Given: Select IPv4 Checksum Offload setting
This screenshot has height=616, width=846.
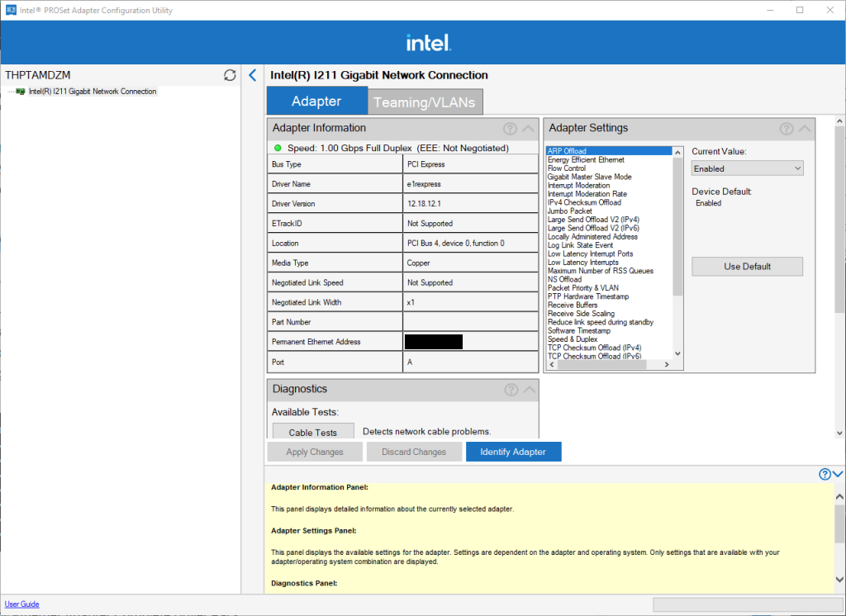Looking at the screenshot, I should tap(584, 202).
